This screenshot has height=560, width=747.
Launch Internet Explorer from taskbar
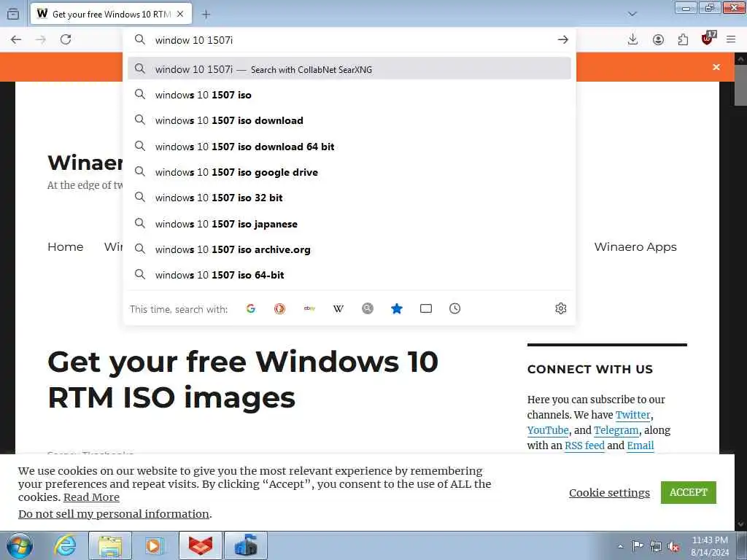pos(64,545)
